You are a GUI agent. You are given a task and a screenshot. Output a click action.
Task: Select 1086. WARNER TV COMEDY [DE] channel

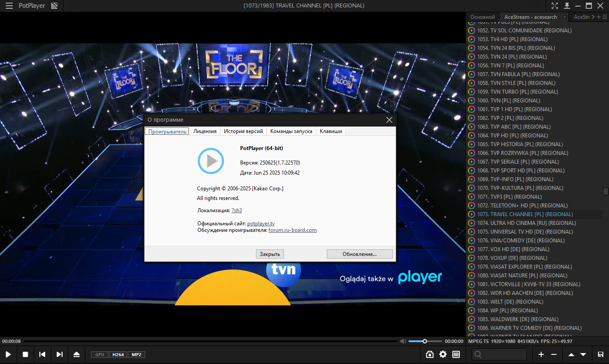[534, 328]
